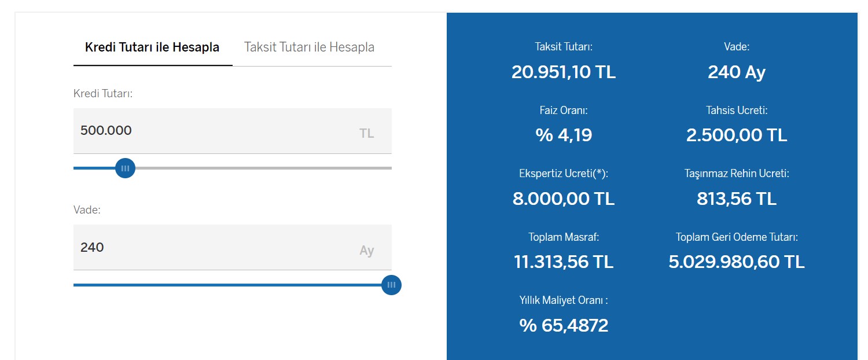The height and width of the screenshot is (360, 868).
Task: Click the Ay unit label in Vade field
Action: 367,251
